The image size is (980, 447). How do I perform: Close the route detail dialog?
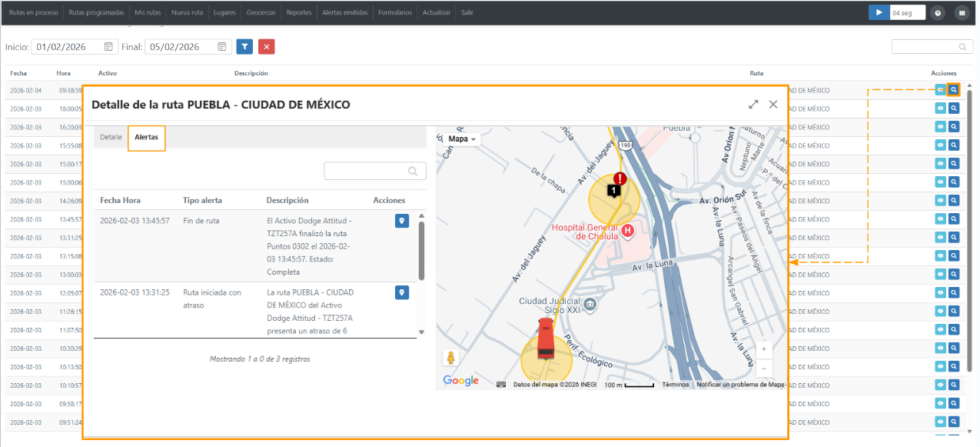tap(773, 105)
